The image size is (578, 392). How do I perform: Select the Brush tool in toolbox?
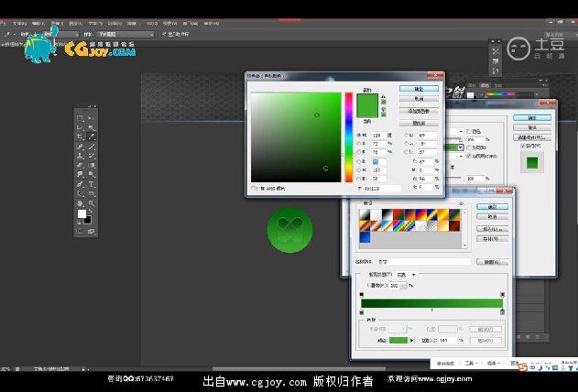pos(92,147)
